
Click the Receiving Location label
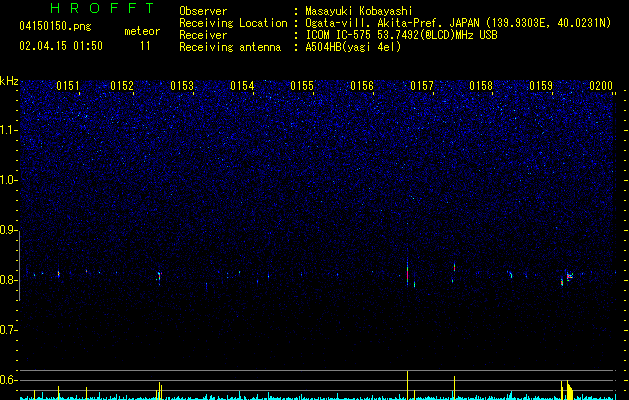[x=233, y=23]
